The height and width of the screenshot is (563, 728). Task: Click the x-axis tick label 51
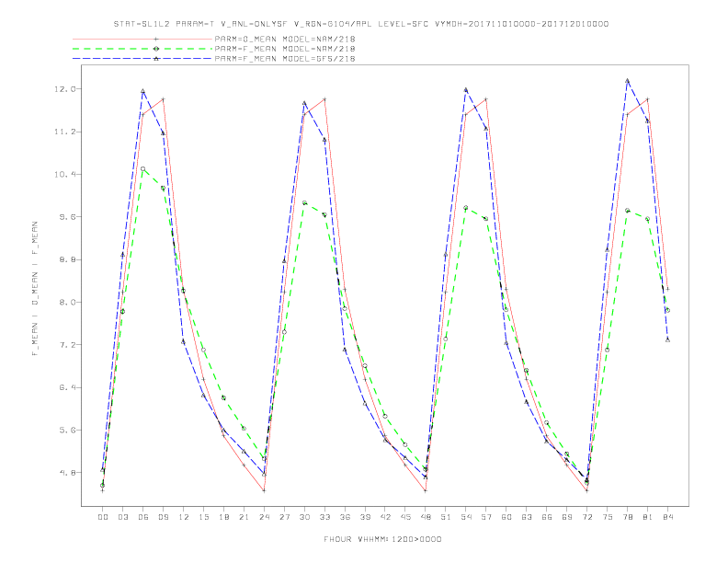(x=446, y=517)
